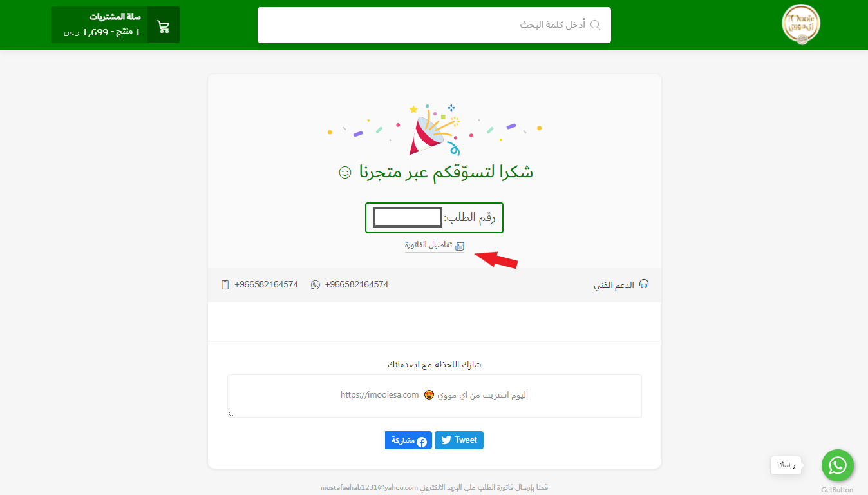Click the mobile support phone number
This screenshot has height=495, width=868.
pyautogui.click(x=266, y=284)
